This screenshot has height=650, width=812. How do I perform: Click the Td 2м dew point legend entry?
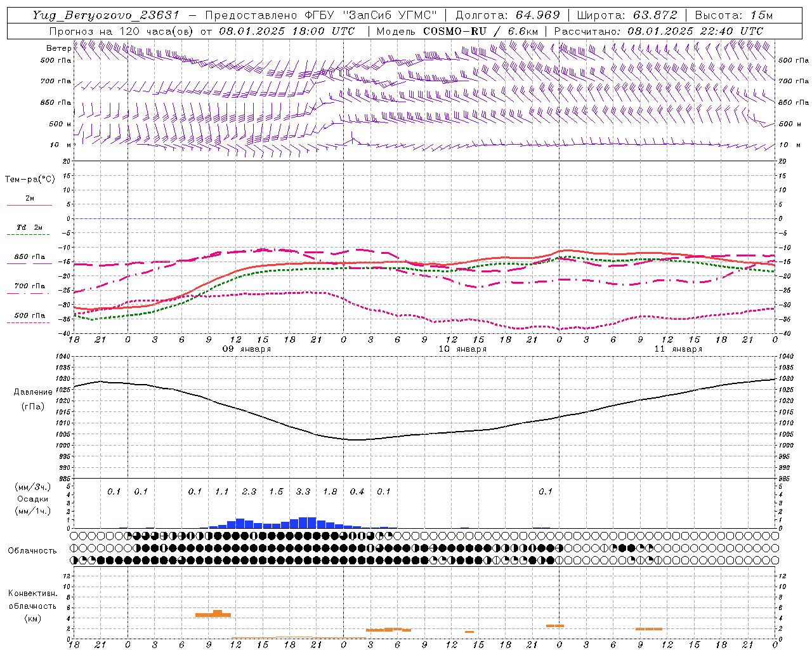click(x=29, y=227)
